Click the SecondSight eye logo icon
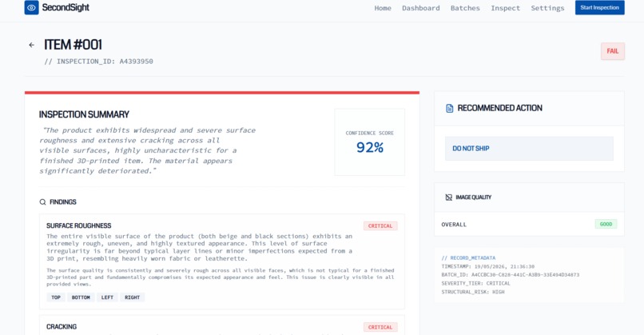 click(x=32, y=7)
